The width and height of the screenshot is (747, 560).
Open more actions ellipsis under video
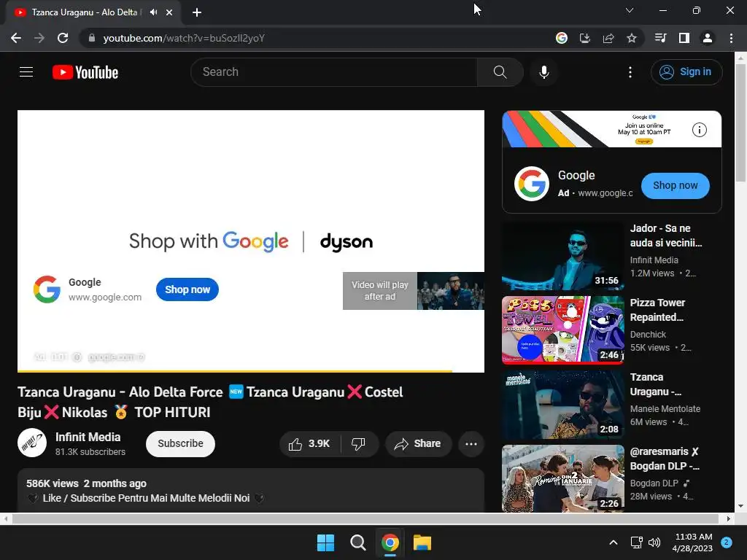point(471,444)
